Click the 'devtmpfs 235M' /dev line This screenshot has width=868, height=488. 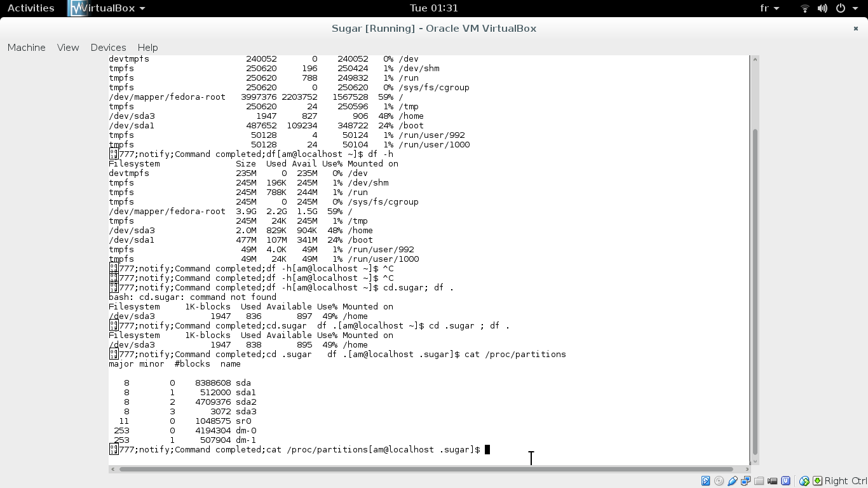click(x=238, y=173)
